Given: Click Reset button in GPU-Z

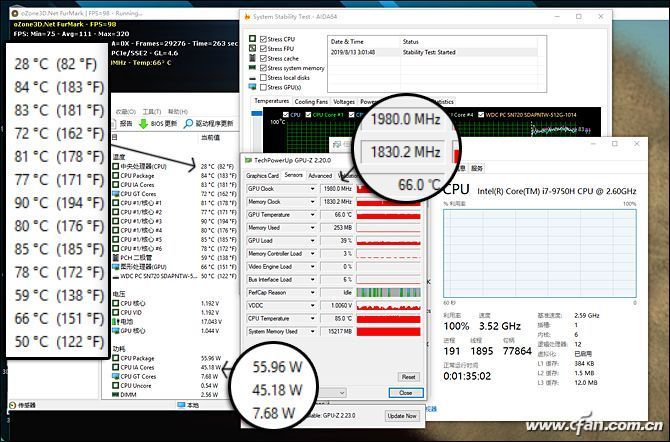Looking at the screenshot, I should (x=408, y=377).
